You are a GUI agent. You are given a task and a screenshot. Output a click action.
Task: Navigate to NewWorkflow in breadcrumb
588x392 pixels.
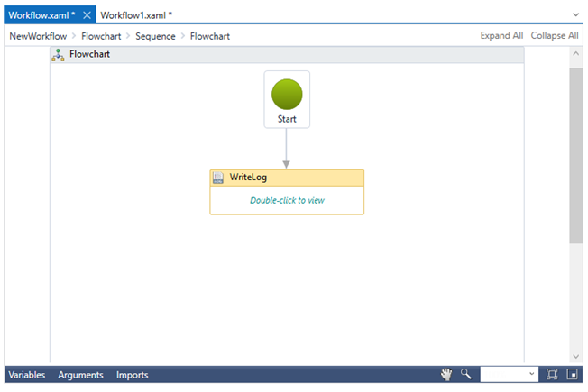point(37,36)
